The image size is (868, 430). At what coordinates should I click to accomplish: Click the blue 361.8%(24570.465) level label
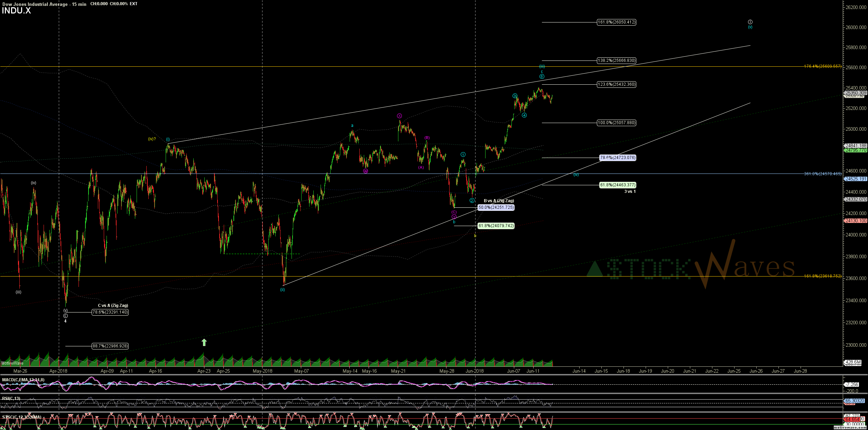[823, 174]
